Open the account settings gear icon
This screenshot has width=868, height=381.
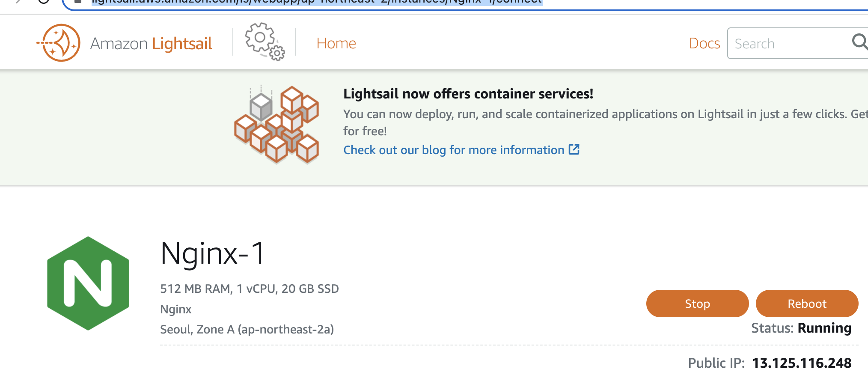click(265, 42)
